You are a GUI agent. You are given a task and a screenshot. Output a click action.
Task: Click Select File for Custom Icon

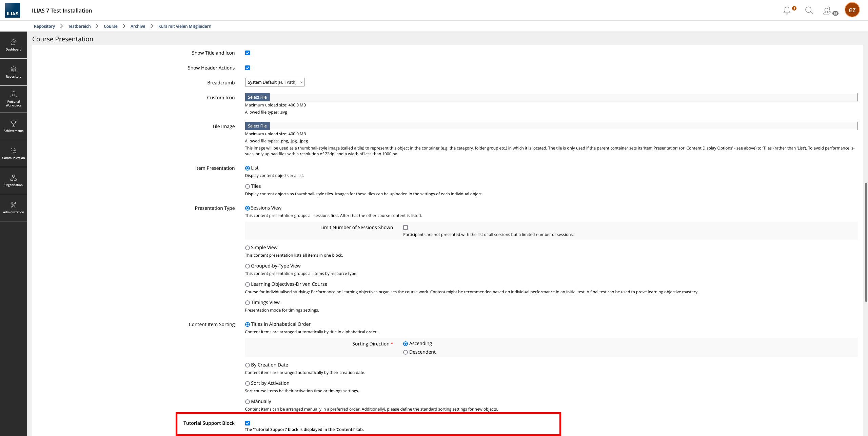257,97
